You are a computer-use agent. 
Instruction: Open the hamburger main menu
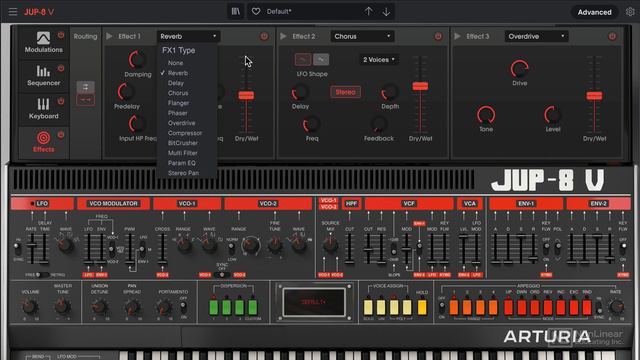click(x=13, y=12)
